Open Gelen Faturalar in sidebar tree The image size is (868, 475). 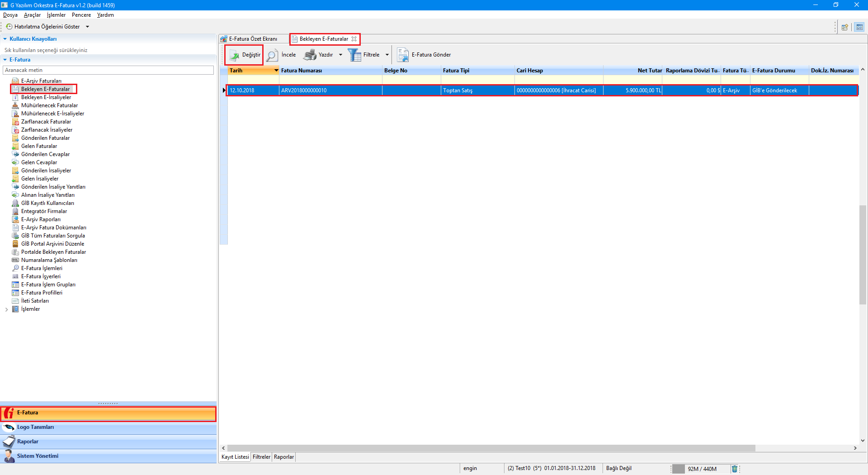(x=39, y=146)
